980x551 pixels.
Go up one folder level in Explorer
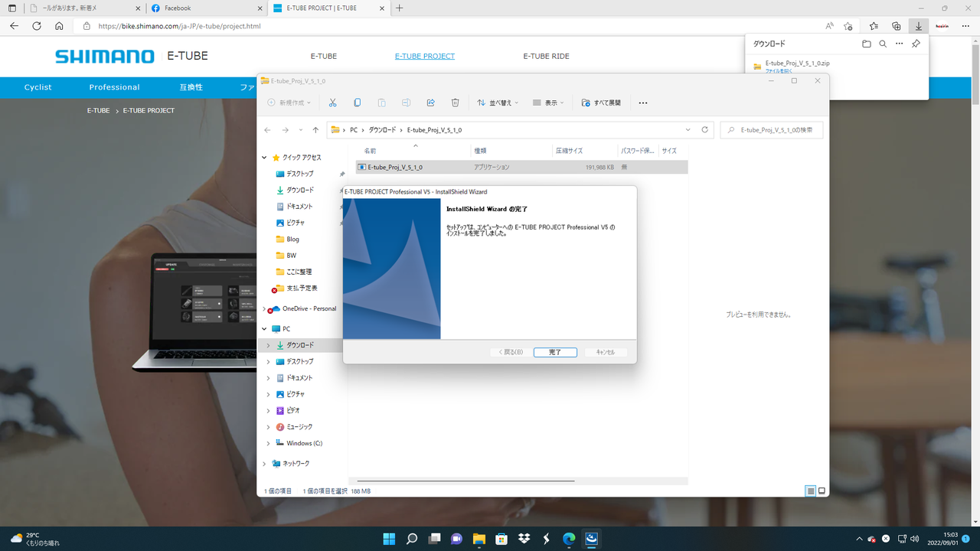coord(315,130)
